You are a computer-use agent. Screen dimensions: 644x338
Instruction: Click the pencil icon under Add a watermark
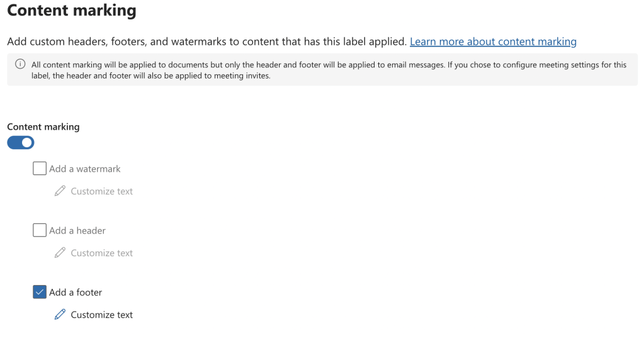[x=60, y=191]
